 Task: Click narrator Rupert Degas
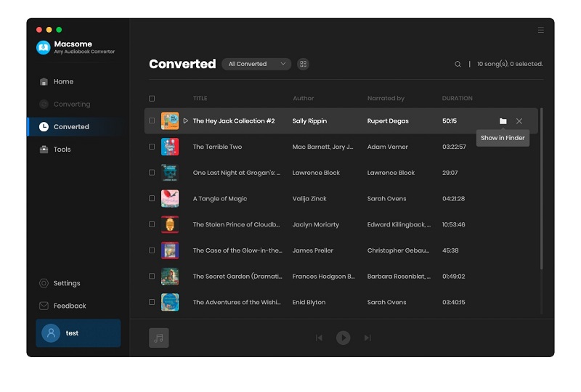coord(388,121)
